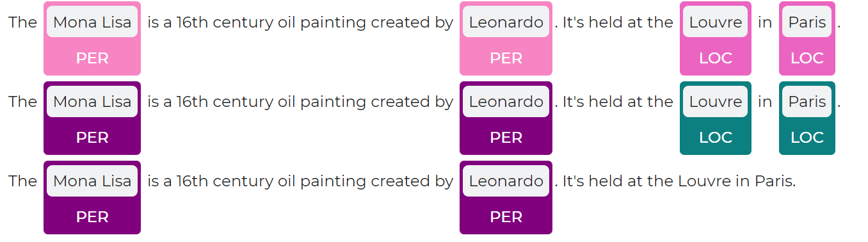Select the PER label under pink Mona Lisa
This screenshot has height=242, width=868.
tap(92, 58)
